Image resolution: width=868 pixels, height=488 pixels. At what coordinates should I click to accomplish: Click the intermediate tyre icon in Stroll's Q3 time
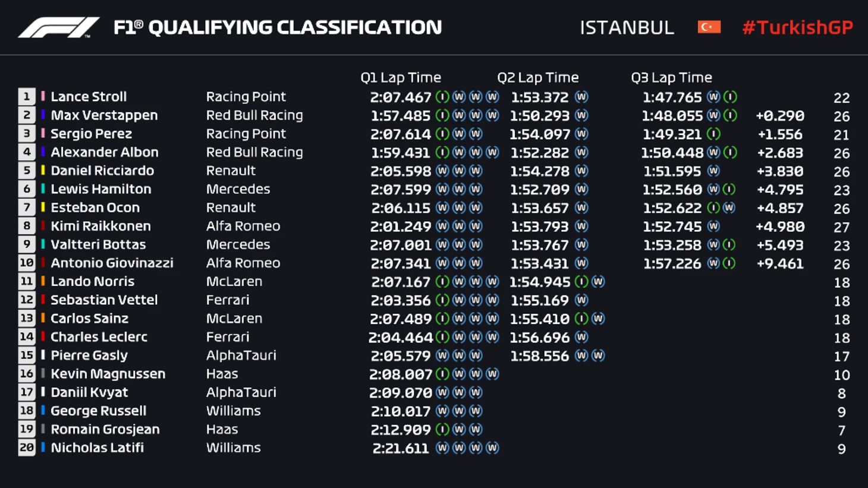730,97
